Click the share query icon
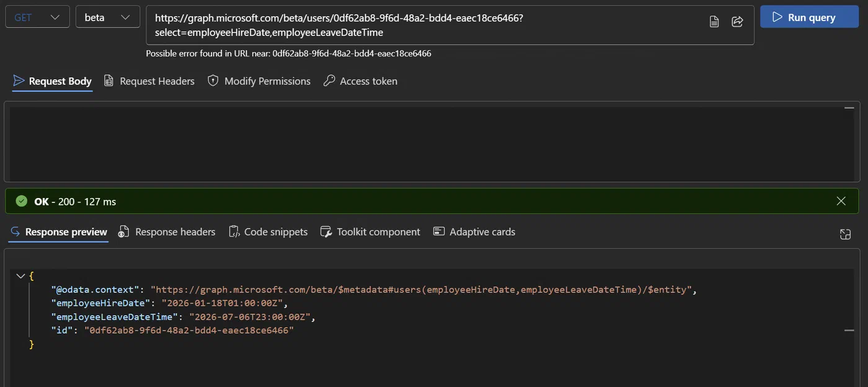 click(x=737, y=22)
